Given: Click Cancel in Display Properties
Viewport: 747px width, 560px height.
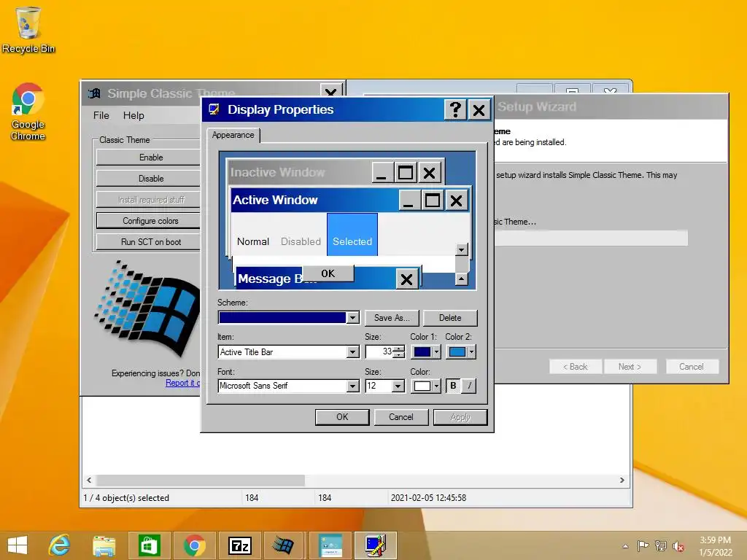Looking at the screenshot, I should (400, 417).
